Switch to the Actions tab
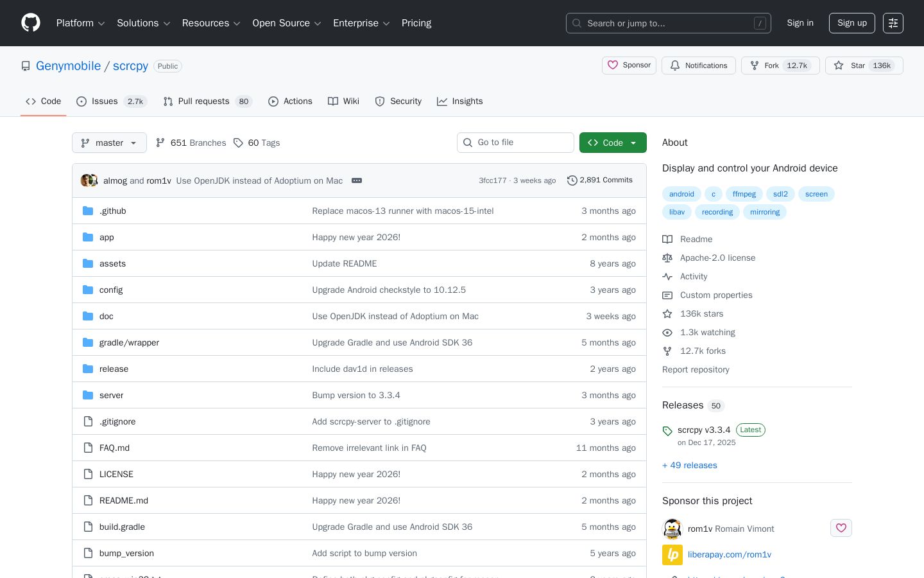924x578 pixels. click(x=290, y=101)
